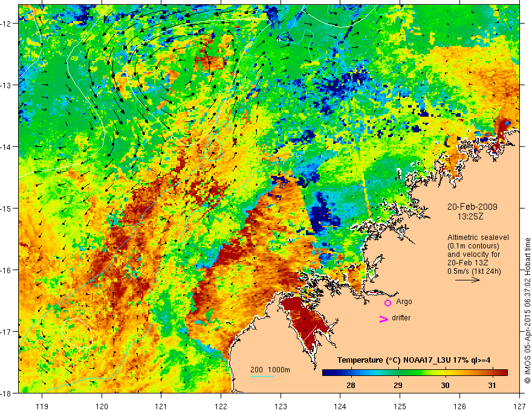532x411 pixels.
Task: Click the longitude 123 axis label
Action: tap(281, 406)
